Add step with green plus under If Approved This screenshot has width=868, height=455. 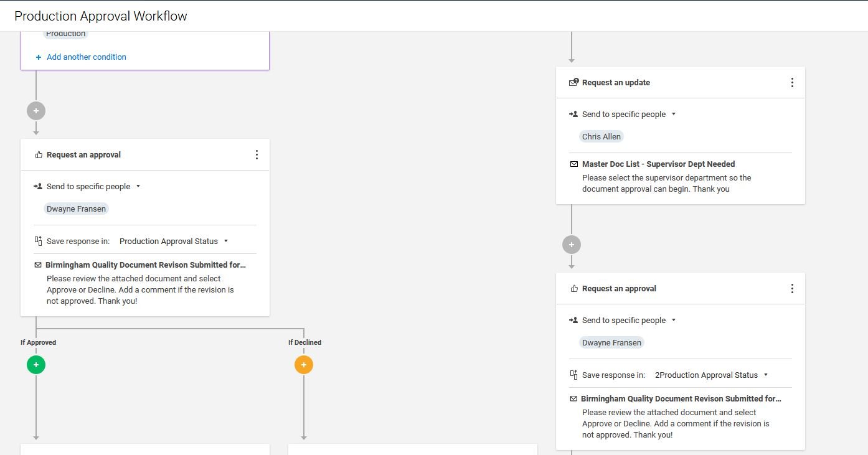coord(36,365)
